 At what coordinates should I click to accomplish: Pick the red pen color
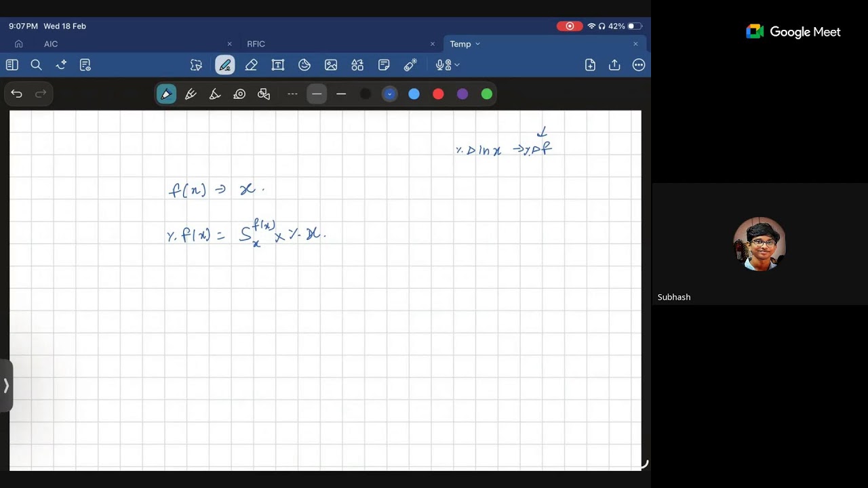[438, 94]
